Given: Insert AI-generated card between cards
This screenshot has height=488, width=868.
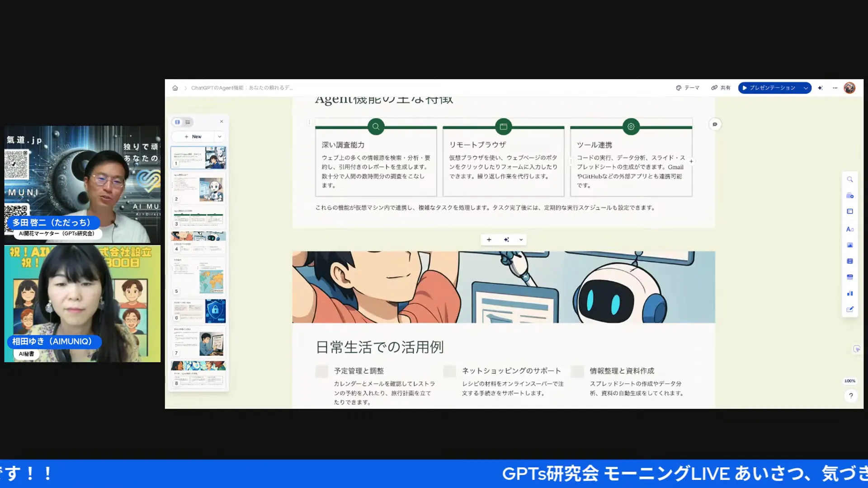Looking at the screenshot, I should (506, 239).
